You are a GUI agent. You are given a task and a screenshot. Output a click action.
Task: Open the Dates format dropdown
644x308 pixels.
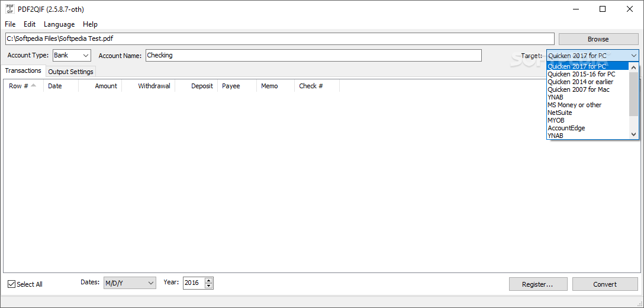pyautogui.click(x=130, y=283)
